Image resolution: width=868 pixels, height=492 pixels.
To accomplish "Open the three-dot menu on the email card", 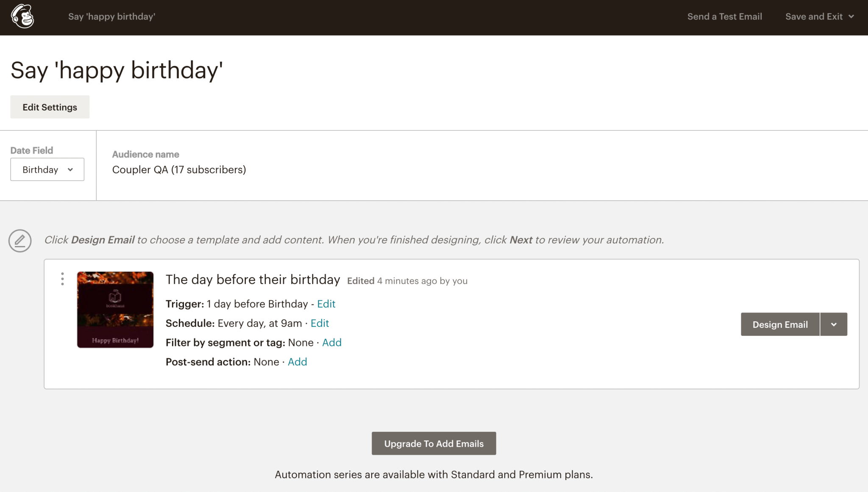I will click(62, 279).
